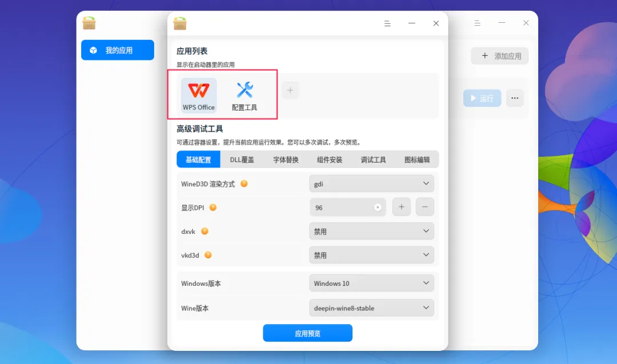Click the Wine版本 label
Screen dimensions: 617x364
pos(195,308)
